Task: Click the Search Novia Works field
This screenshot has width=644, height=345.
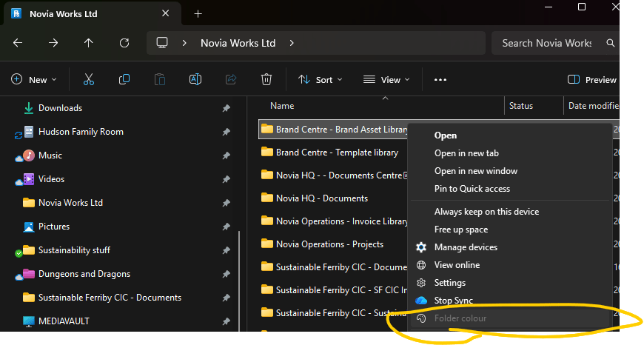Action: coord(546,43)
